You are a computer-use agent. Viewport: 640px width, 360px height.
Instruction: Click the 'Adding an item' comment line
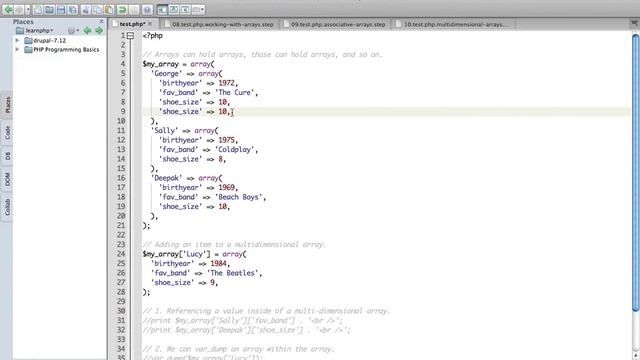pos(234,244)
